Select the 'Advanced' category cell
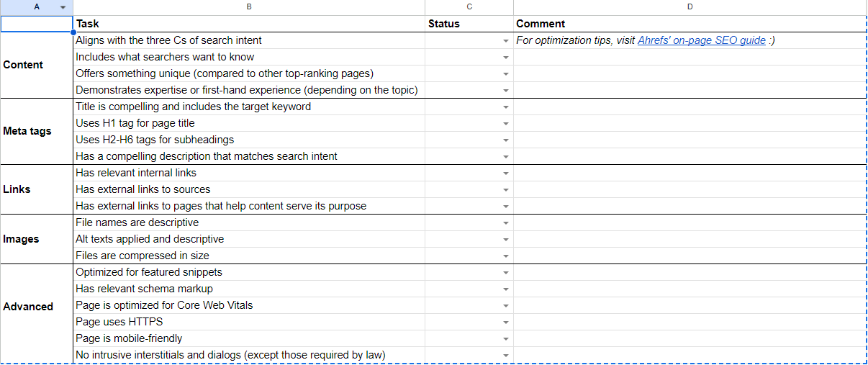This screenshot has width=868, height=365. click(x=37, y=306)
